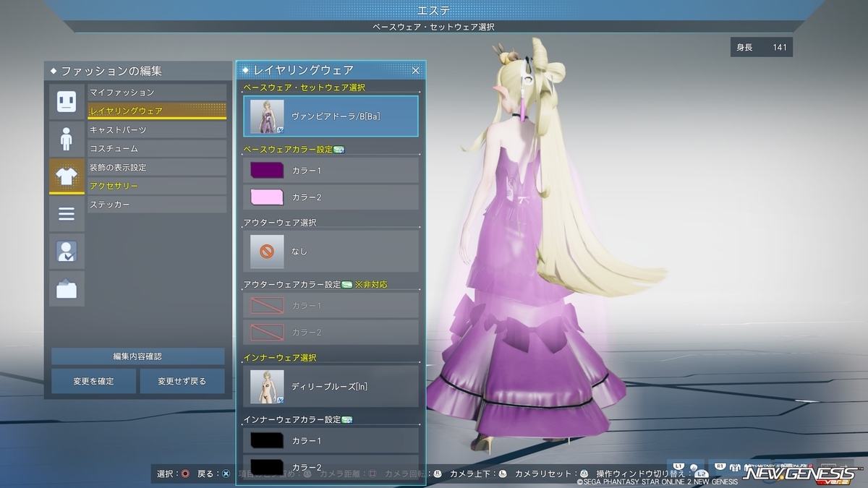Select the レイヤリングウェア menu entry
The image size is (868, 488).
(x=157, y=111)
